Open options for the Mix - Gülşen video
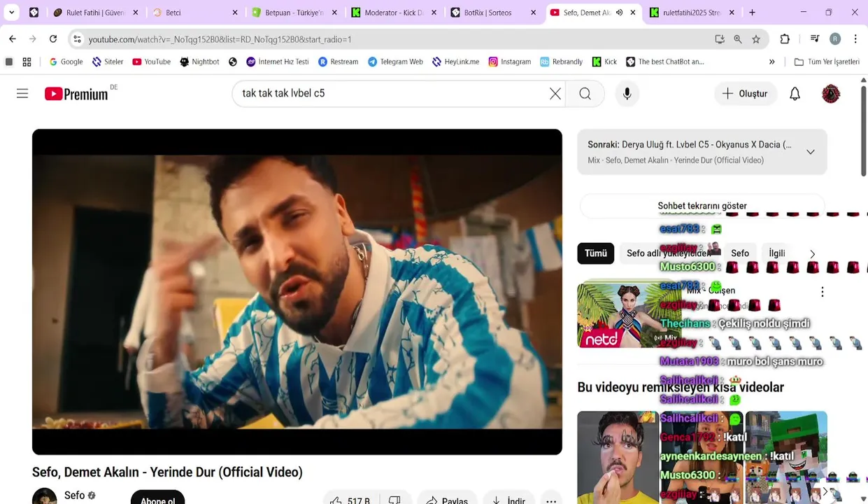Viewport: 868px width, 504px height. point(823,291)
